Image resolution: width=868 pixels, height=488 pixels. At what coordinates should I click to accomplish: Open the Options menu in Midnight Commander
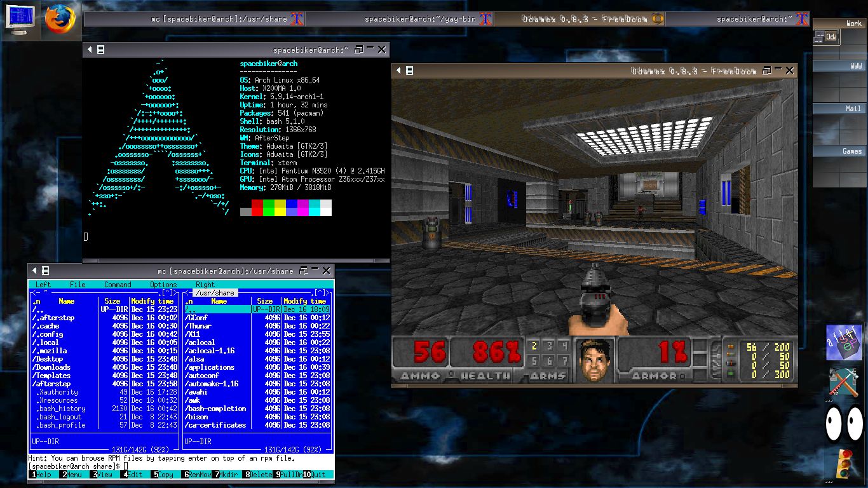coord(163,285)
